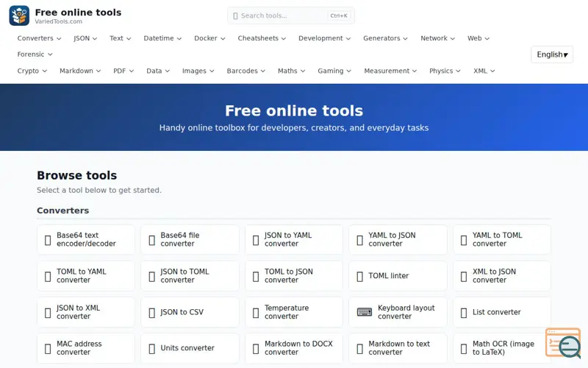Click icon beside Base64 file converter
The image size is (588, 368).
[152, 240]
